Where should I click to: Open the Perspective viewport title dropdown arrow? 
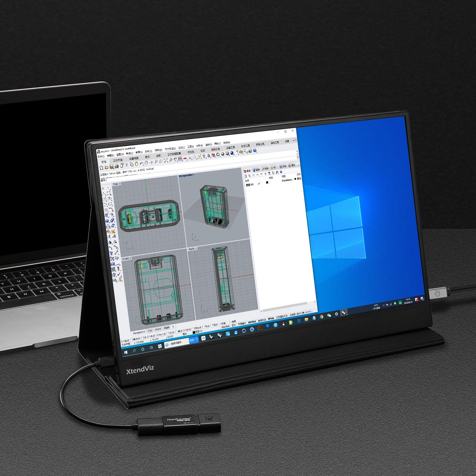pos(194,175)
